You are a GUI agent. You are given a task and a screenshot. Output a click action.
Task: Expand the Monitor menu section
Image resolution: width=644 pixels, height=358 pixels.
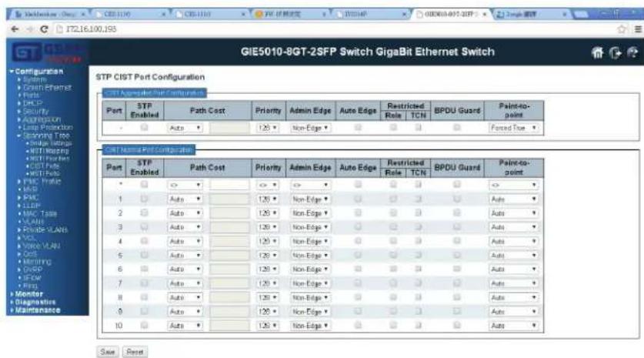point(28,294)
